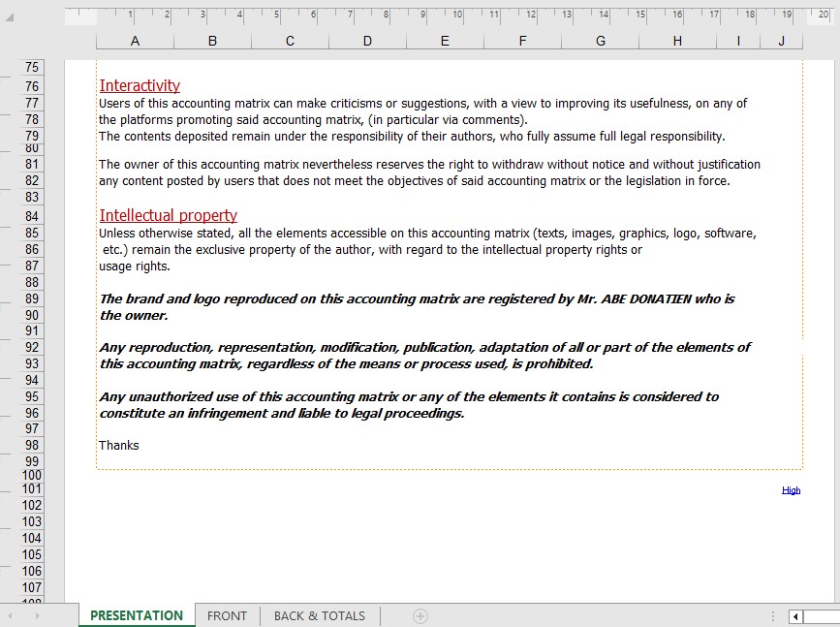Viewport: 840px width, 627px height.
Task: Select column F header
Action: 522,41
